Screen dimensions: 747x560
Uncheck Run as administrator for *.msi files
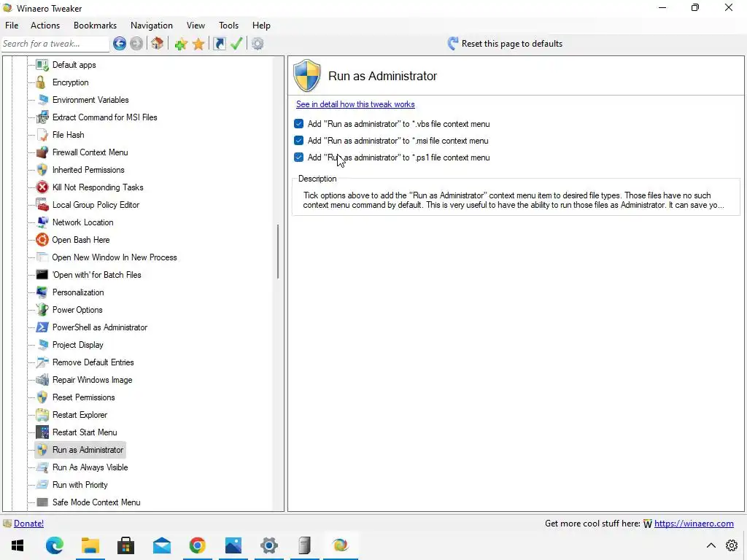298,141
